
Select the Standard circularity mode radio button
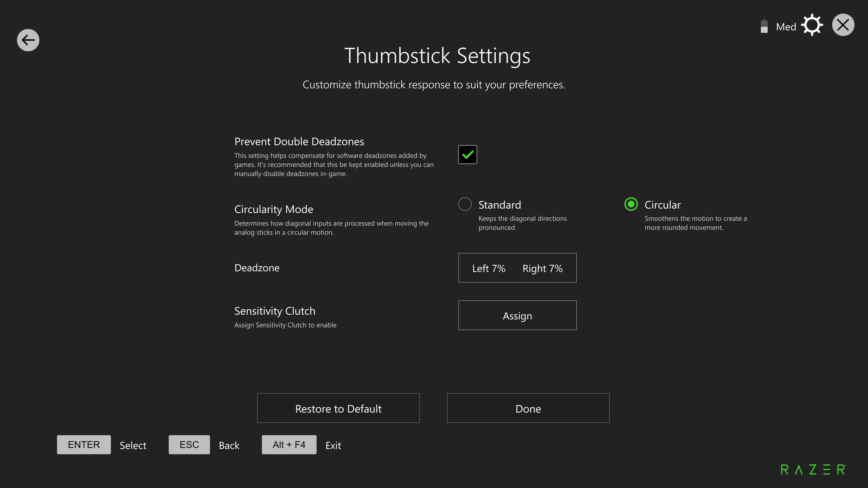point(465,204)
